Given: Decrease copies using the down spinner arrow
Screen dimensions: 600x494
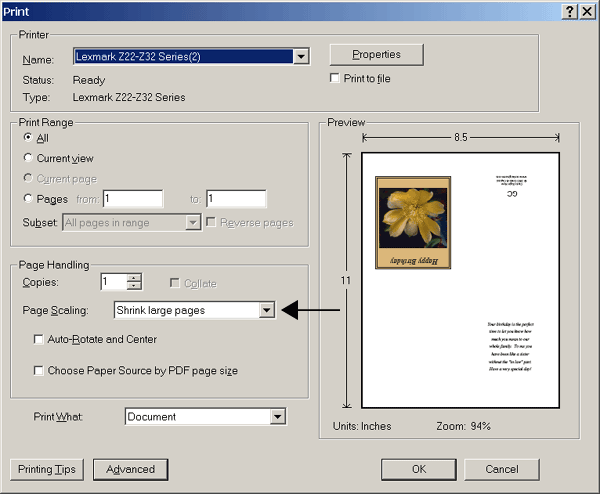Looking at the screenshot, I should pyautogui.click(x=134, y=287).
